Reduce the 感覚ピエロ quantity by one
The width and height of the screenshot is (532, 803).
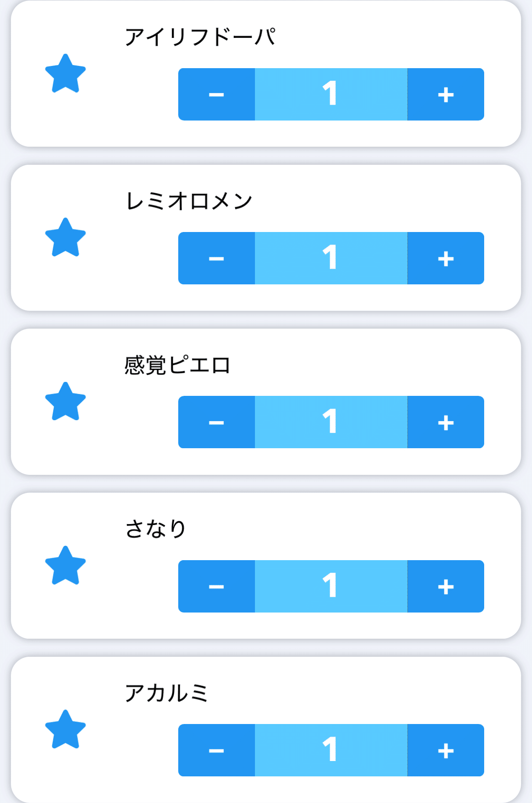pos(217,422)
